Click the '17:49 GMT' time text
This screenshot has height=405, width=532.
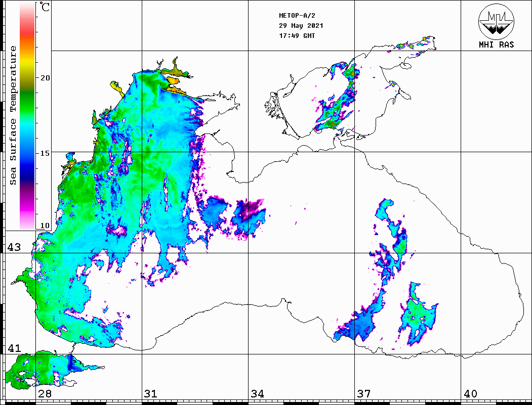click(297, 35)
